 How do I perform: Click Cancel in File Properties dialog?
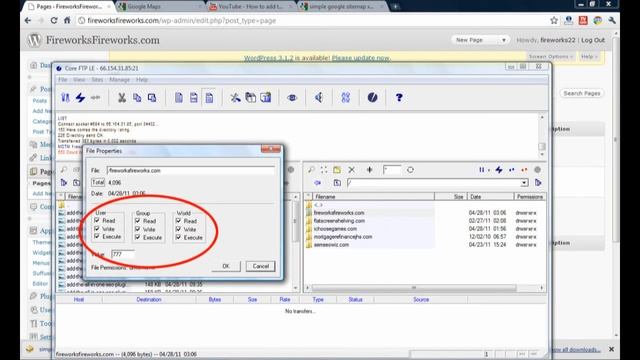pos(260,266)
